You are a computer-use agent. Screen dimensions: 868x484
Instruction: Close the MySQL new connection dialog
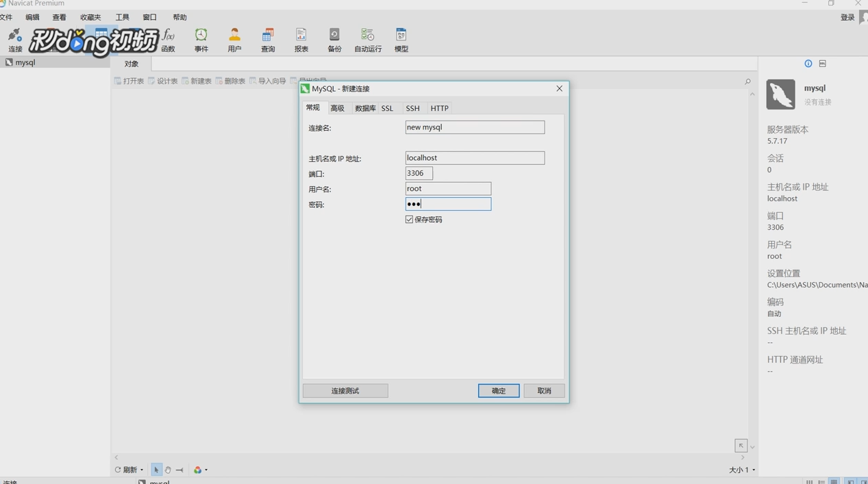pos(559,88)
